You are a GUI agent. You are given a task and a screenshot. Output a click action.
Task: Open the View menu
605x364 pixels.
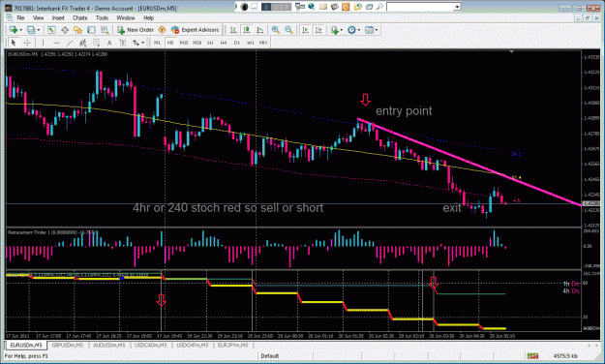pyautogui.click(x=38, y=17)
